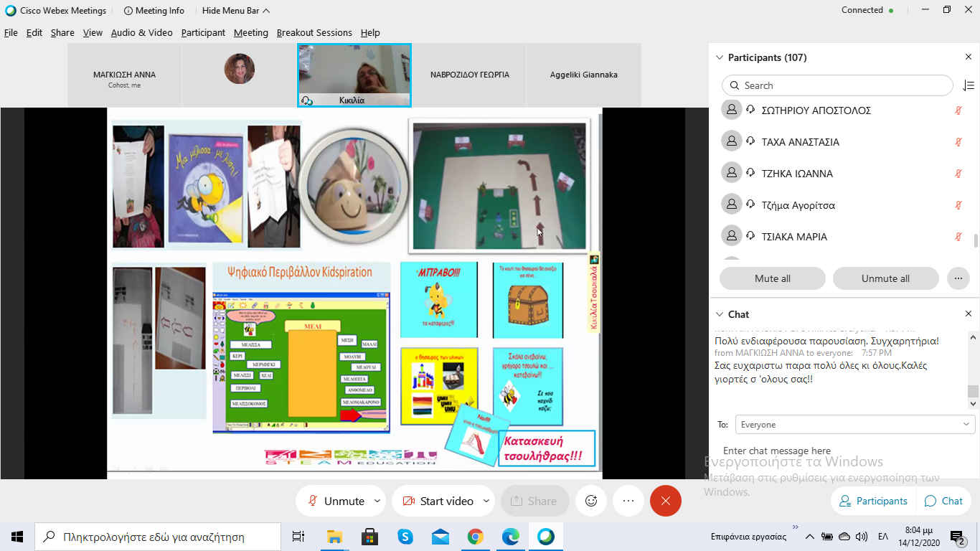
Task: Toggle mute icon for ΣΩΤΗΡΙΟΥ ΑΠΟΣΤΟΛΟΣ
Action: pyautogui.click(x=958, y=110)
